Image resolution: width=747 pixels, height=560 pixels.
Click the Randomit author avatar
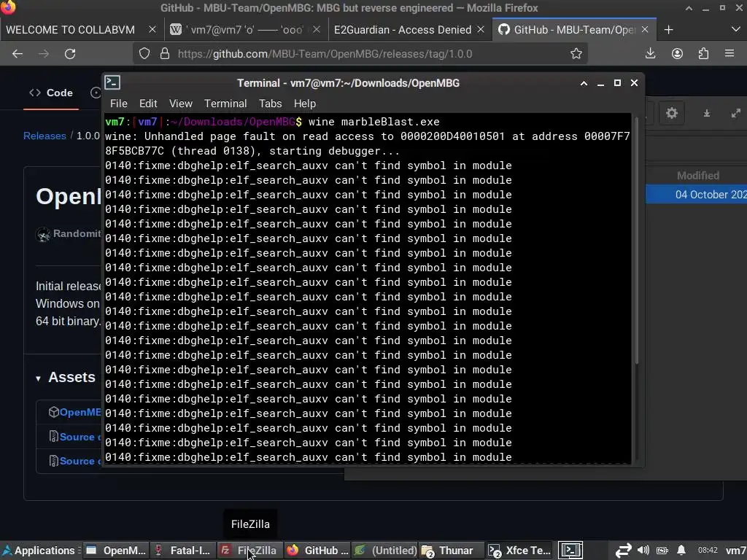click(x=43, y=234)
